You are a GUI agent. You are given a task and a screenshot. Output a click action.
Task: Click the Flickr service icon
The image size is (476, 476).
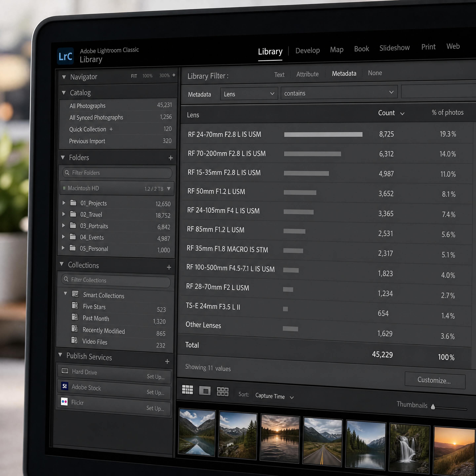[x=64, y=402]
